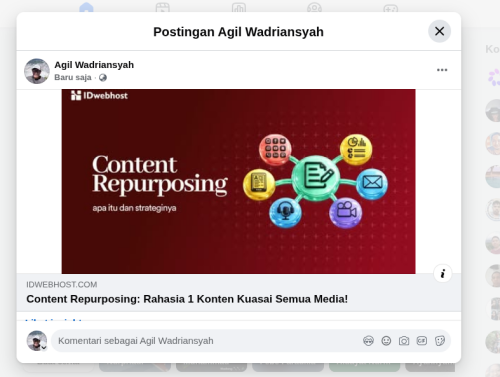Click the "Baru saja" post timestamp

click(73, 77)
